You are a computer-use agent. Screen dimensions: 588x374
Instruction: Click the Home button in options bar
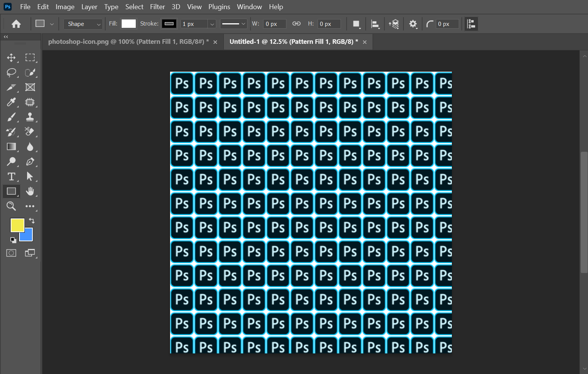coord(16,24)
